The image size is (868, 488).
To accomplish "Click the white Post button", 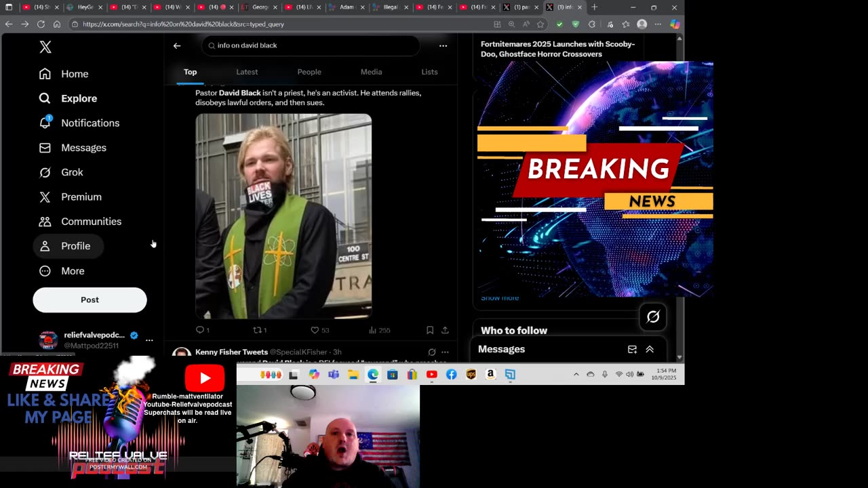I will click(x=90, y=300).
